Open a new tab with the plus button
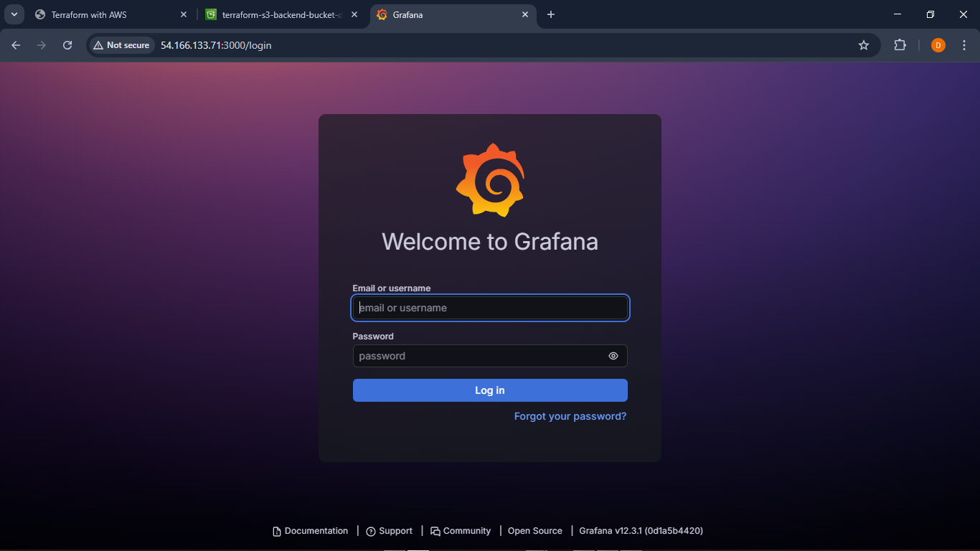This screenshot has width=980, height=551. click(551, 14)
